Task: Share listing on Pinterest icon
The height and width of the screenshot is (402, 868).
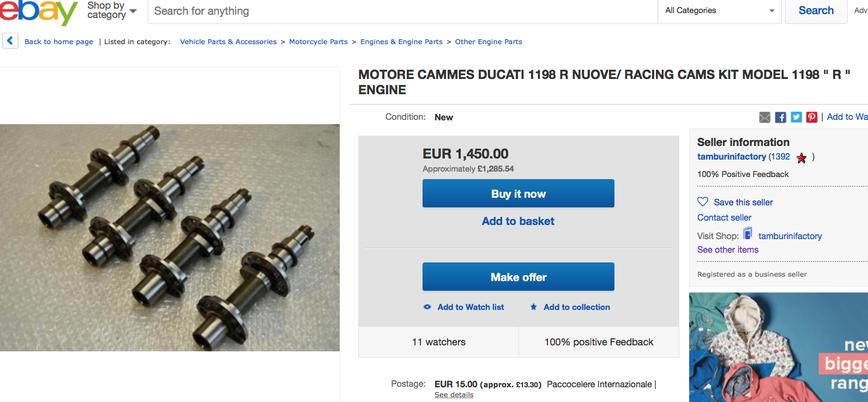Action: (x=812, y=117)
